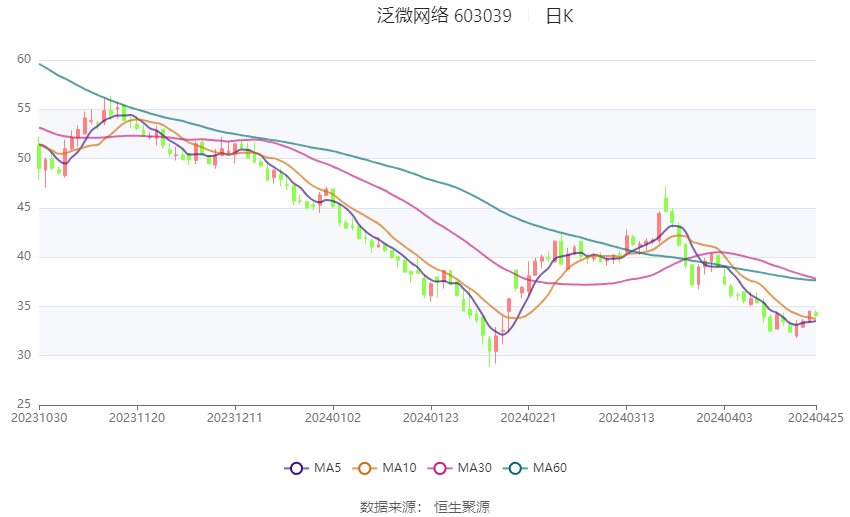850x517 pixels.
Task: Hide the MA60 line via legend label
Action: pyautogui.click(x=550, y=468)
